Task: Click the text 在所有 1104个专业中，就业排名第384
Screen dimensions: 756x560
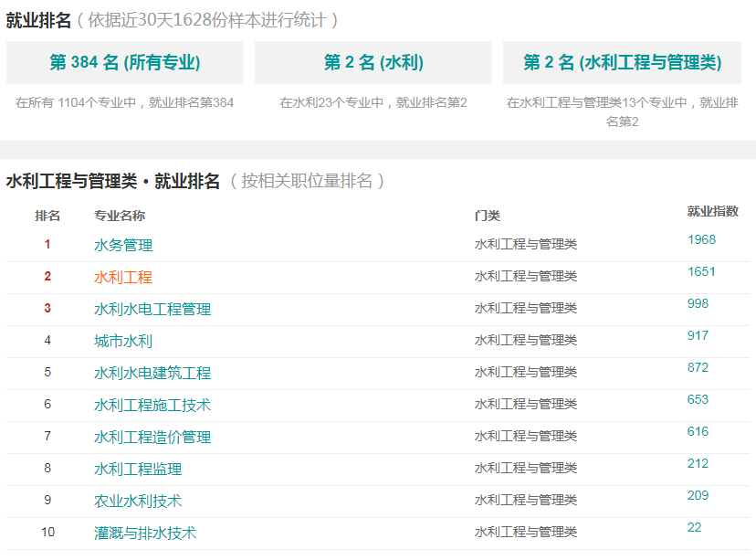Action: 124,102
